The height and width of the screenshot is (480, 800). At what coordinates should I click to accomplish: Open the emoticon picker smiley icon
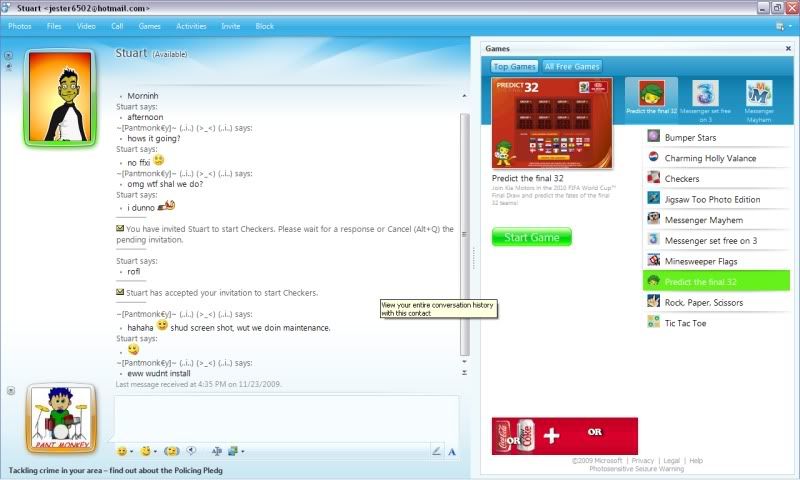(121, 451)
